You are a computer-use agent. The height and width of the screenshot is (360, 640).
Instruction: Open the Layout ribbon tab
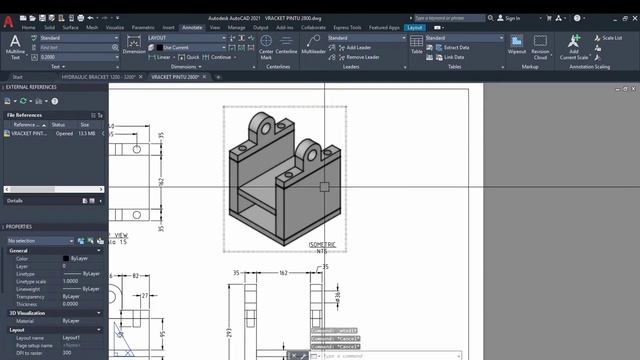414,28
